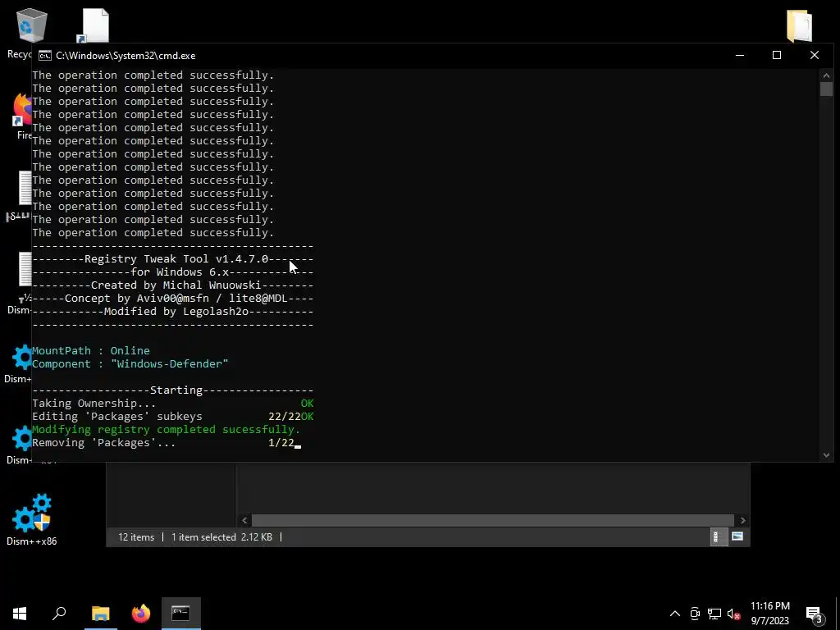Image resolution: width=840 pixels, height=630 pixels.
Task: Launch Firefox from the taskbar
Action: (141, 614)
